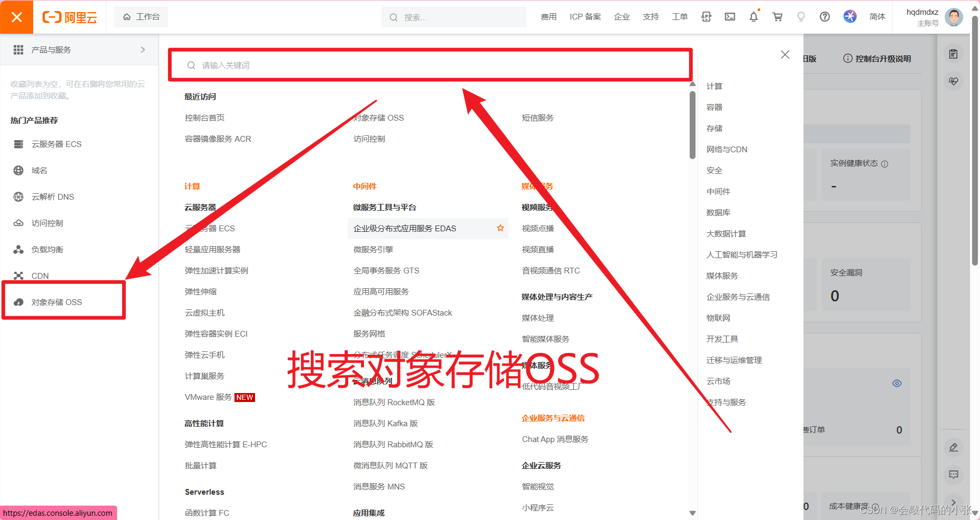The width and height of the screenshot is (980, 520).
Task: Jump to 计算 category on right
Action: [714, 86]
